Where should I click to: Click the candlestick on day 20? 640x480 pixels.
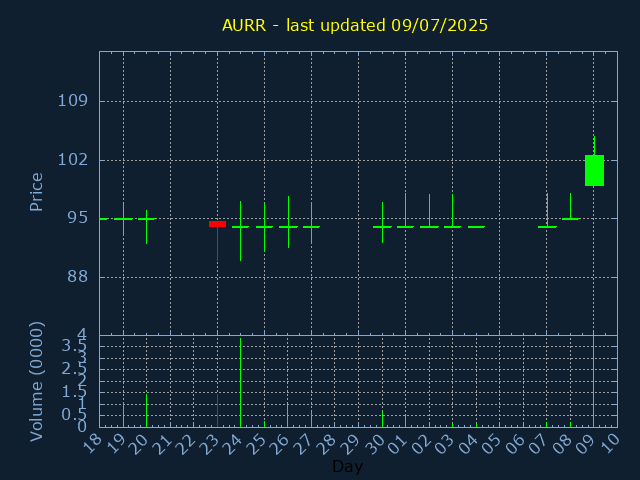coord(147,227)
